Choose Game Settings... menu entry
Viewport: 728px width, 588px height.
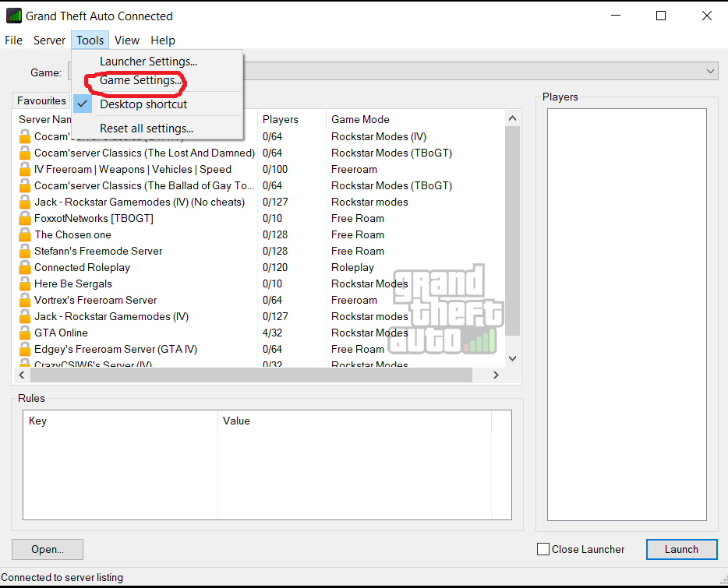157,80
